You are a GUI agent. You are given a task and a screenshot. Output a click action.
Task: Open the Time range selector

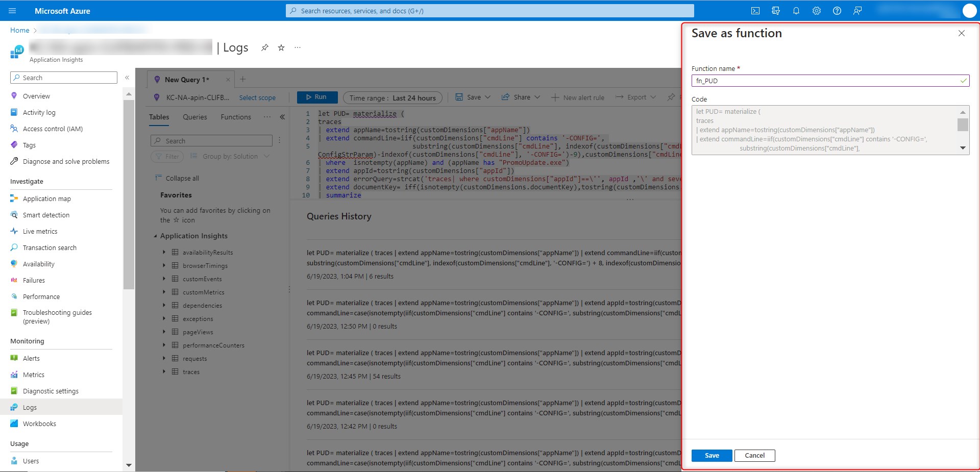[x=393, y=98]
